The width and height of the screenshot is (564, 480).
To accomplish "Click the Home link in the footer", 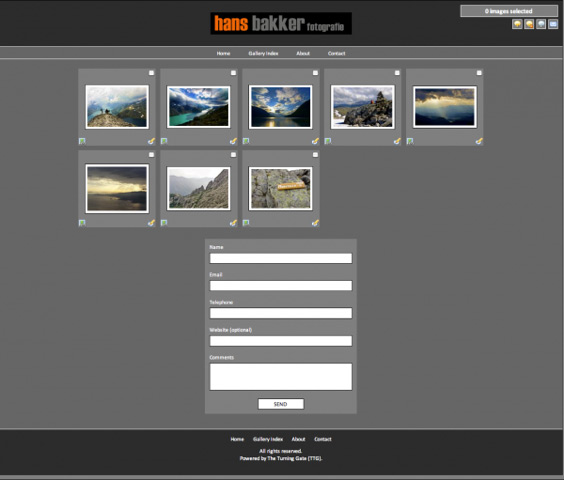I will tap(237, 439).
